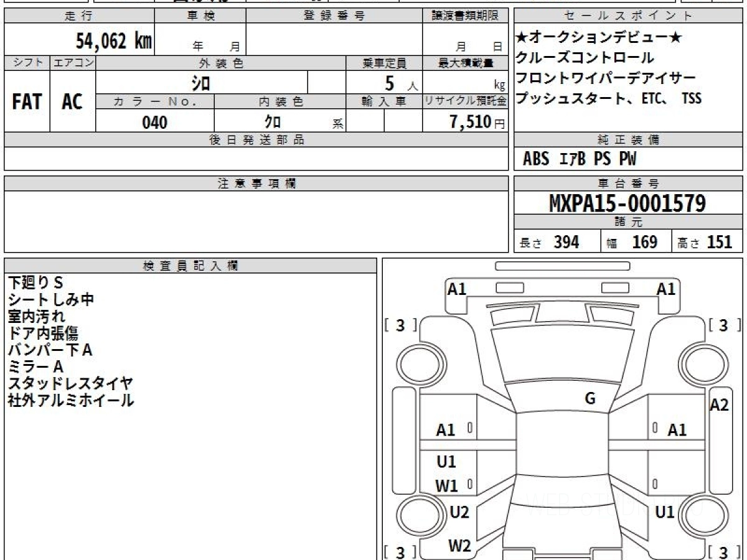747x560 pixels.
Task: Select the 室内汚れ inspector note
Action: point(36,316)
